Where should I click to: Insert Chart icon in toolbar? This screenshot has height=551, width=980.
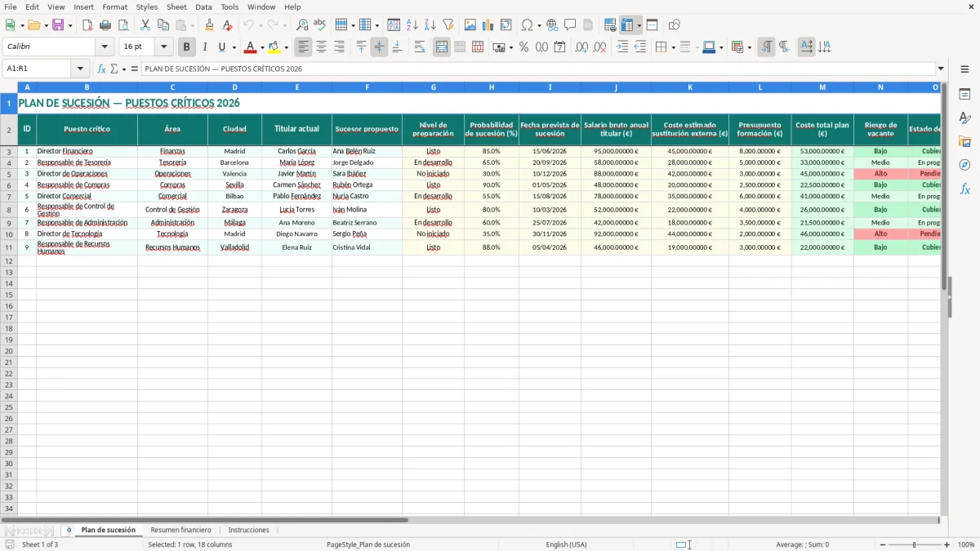[488, 25]
